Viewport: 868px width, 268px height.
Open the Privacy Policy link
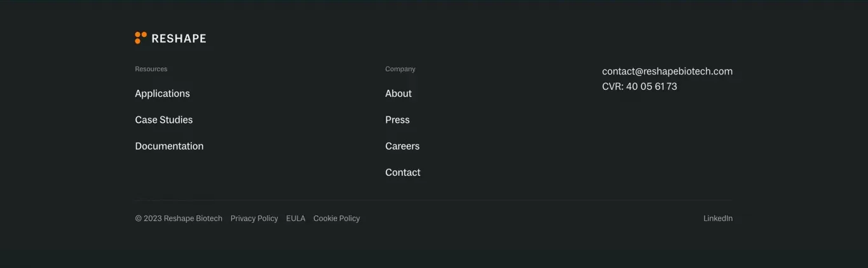pyautogui.click(x=254, y=218)
